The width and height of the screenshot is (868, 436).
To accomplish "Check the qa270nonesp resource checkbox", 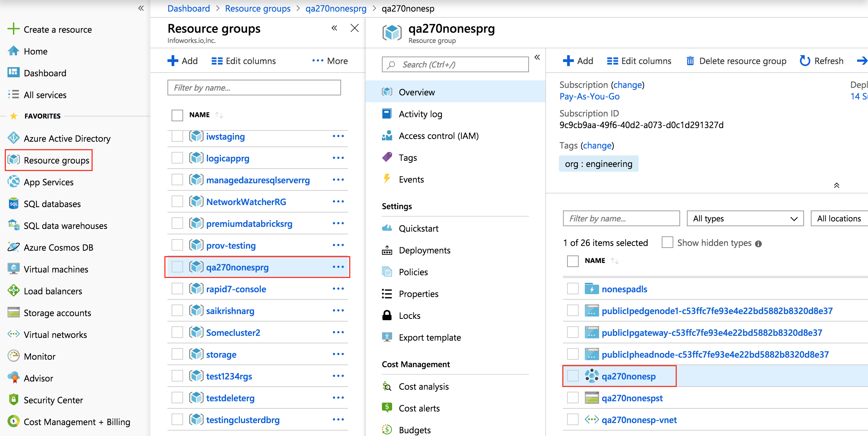I will [x=573, y=376].
